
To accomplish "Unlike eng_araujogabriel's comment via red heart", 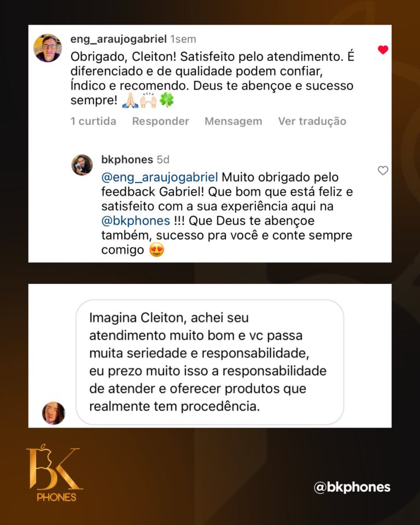I will pos(383,50).
